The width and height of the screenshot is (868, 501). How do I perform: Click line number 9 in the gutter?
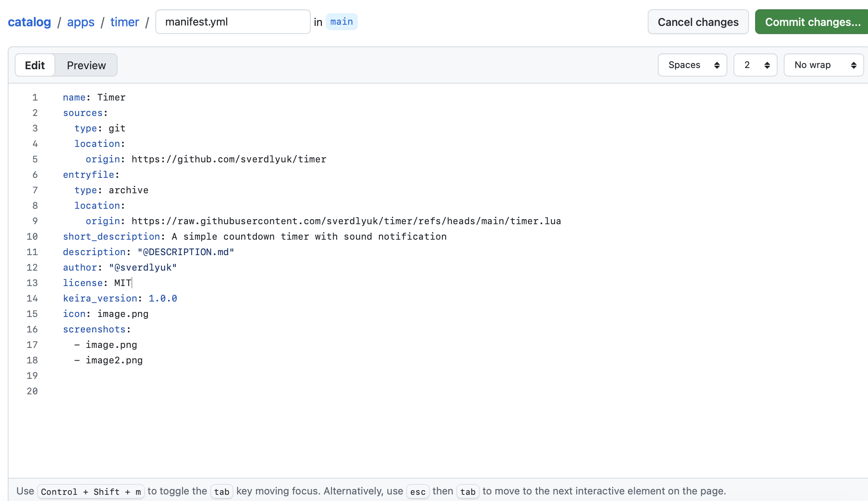[x=35, y=221]
